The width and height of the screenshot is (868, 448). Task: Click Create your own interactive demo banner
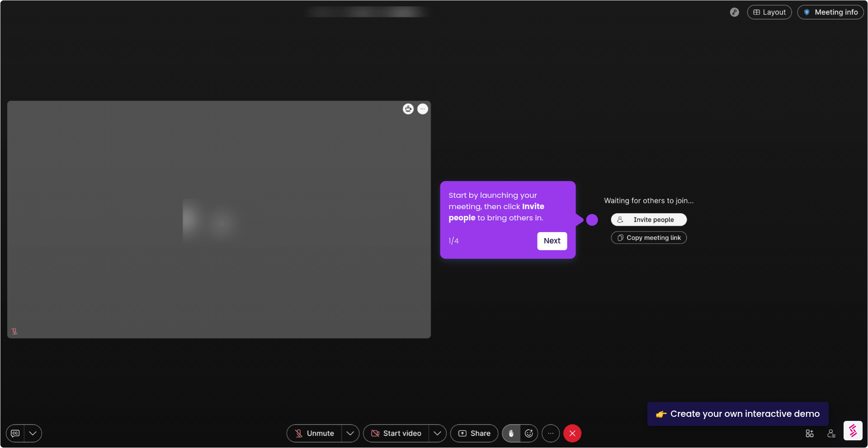coord(738,414)
